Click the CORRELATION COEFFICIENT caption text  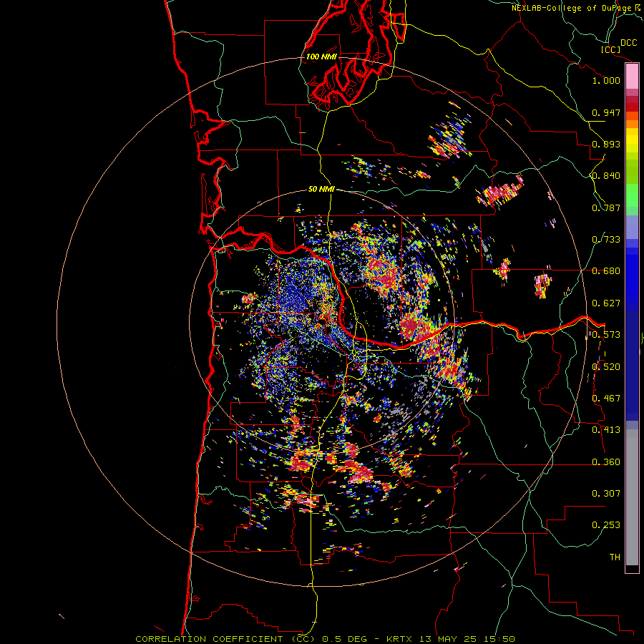coord(209,639)
